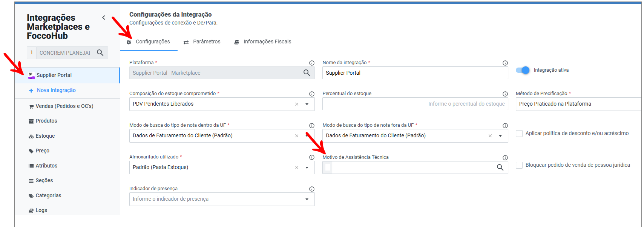Select Supplier Portal integration in sidebar
Viewport: 644px width, 229px height.
pos(67,75)
